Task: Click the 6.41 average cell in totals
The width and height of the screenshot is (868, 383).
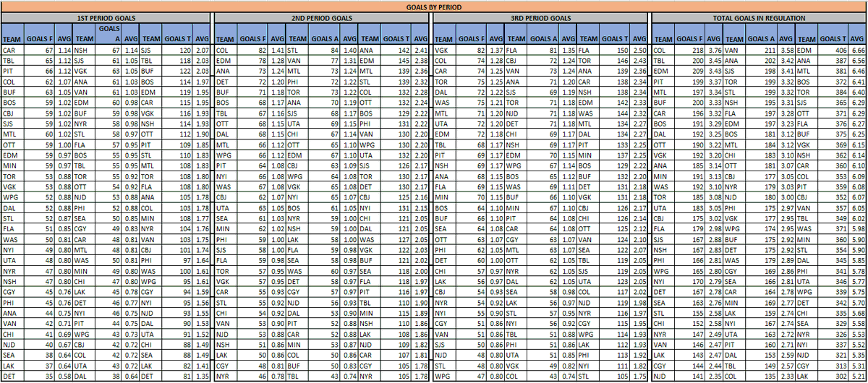Action: [859, 79]
